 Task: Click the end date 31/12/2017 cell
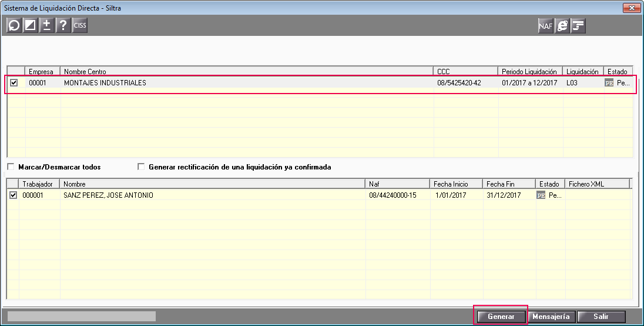[509, 195]
